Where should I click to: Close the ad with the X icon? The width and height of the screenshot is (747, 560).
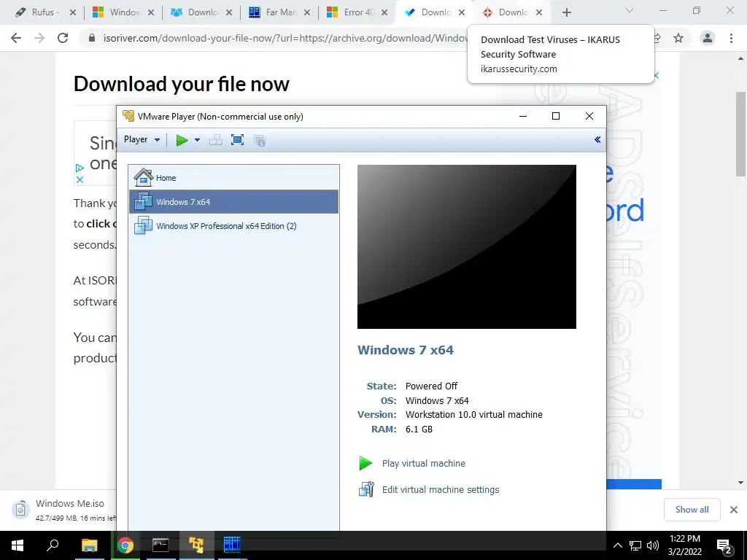click(80, 179)
